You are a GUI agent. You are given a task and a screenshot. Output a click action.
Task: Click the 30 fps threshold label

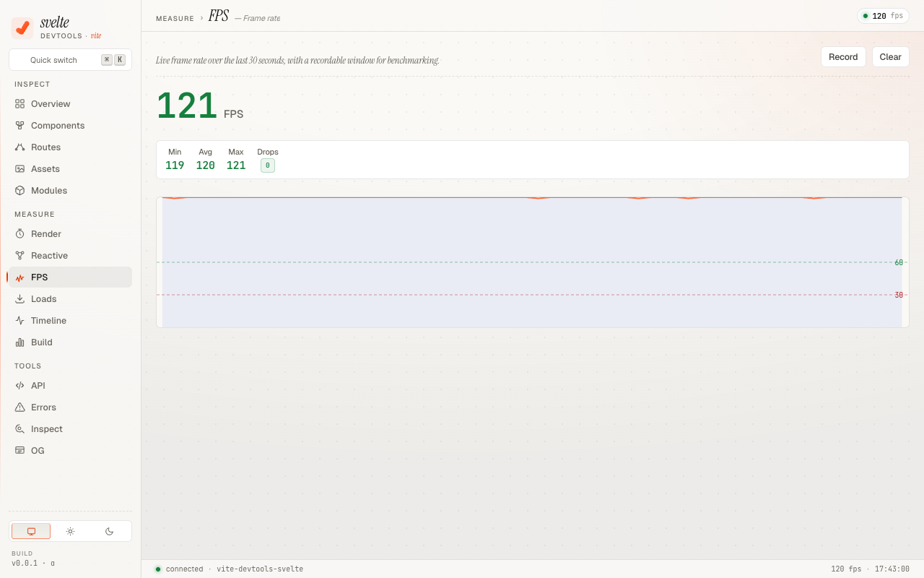tap(899, 295)
